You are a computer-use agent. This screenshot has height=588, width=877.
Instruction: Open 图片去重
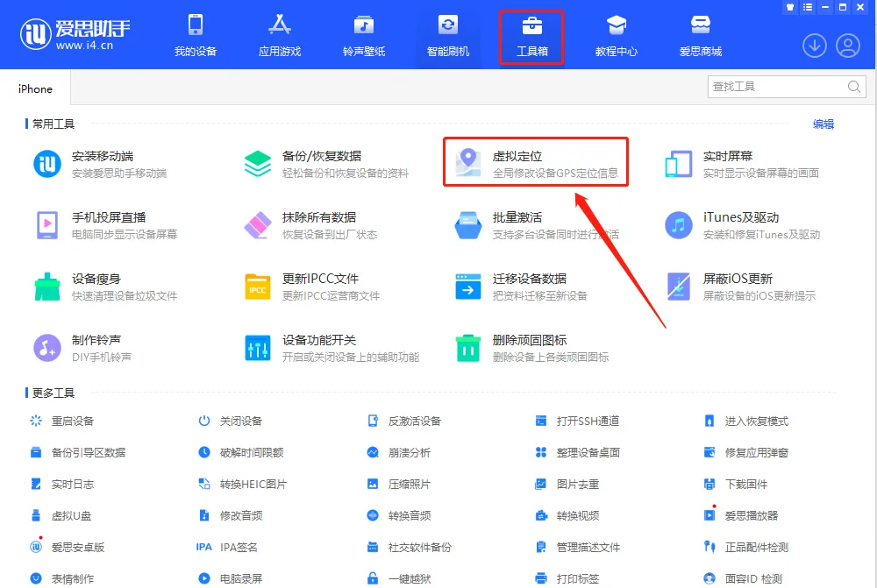click(x=567, y=484)
